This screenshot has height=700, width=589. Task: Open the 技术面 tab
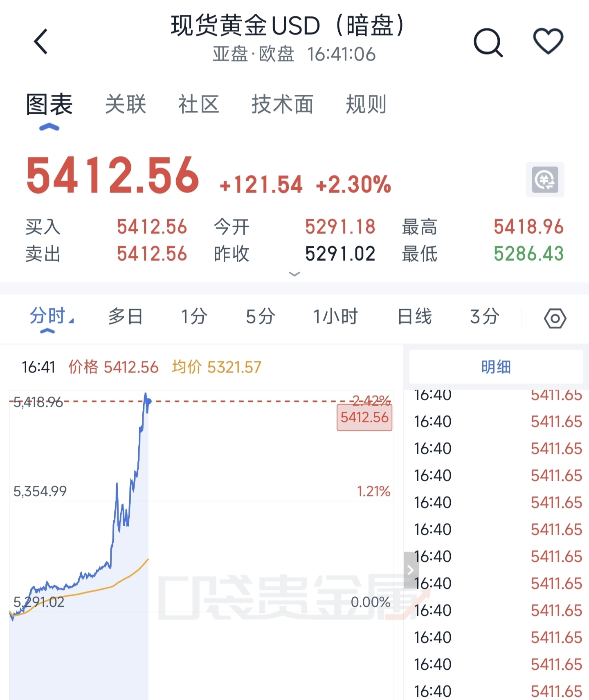pyautogui.click(x=282, y=104)
